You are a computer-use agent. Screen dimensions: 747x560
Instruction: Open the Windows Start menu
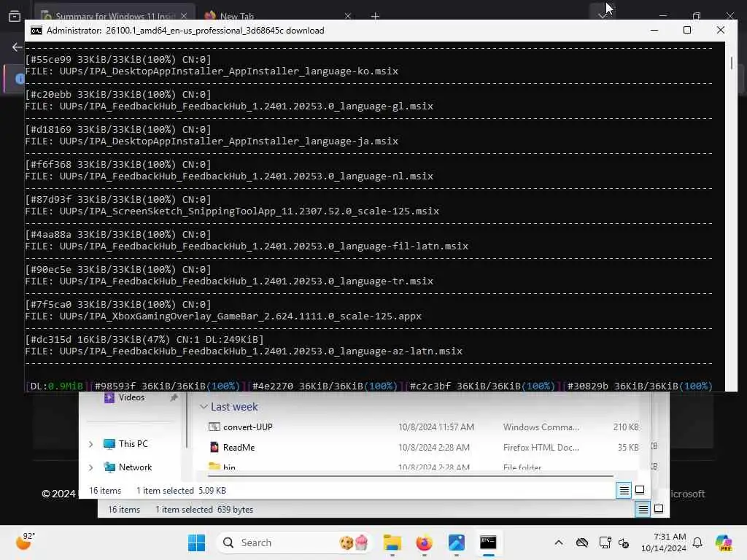[196, 542]
